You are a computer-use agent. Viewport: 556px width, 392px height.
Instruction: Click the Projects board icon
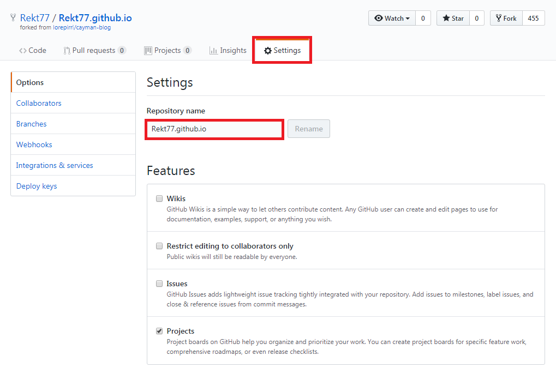148,51
